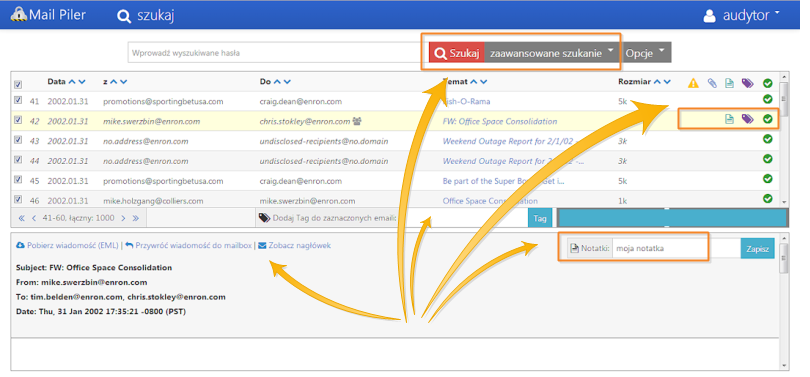Click the yellow warning triangle column header icon
The height and width of the screenshot is (377, 810).
click(x=693, y=83)
